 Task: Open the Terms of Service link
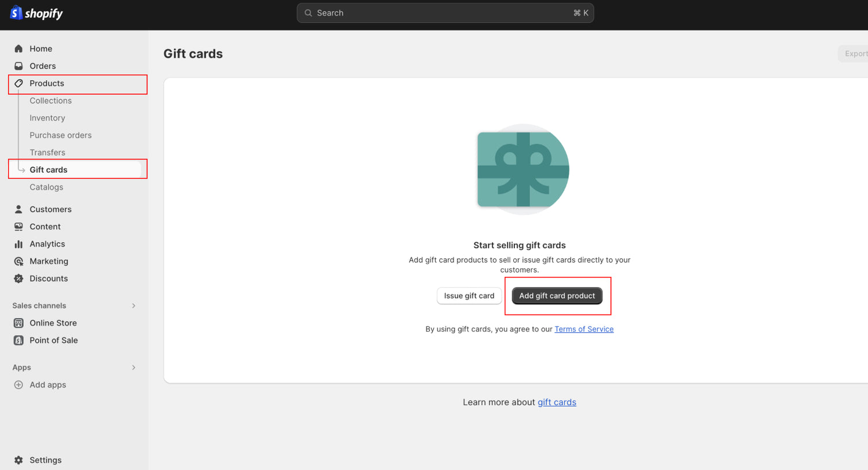pyautogui.click(x=584, y=329)
